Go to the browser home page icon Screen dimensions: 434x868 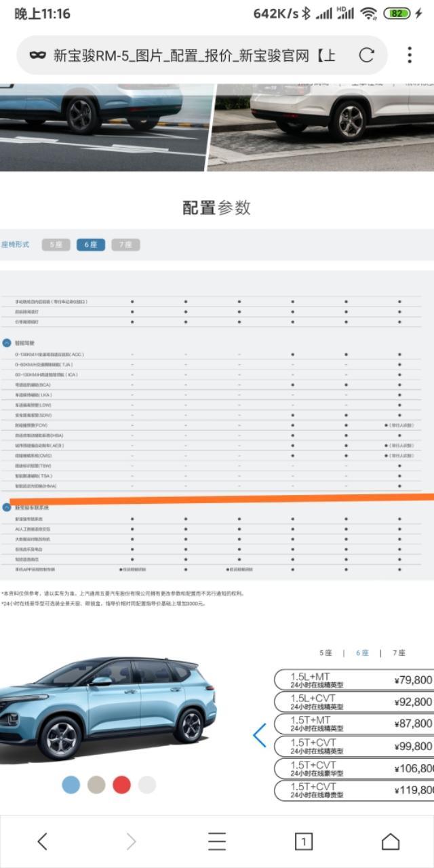click(391, 842)
